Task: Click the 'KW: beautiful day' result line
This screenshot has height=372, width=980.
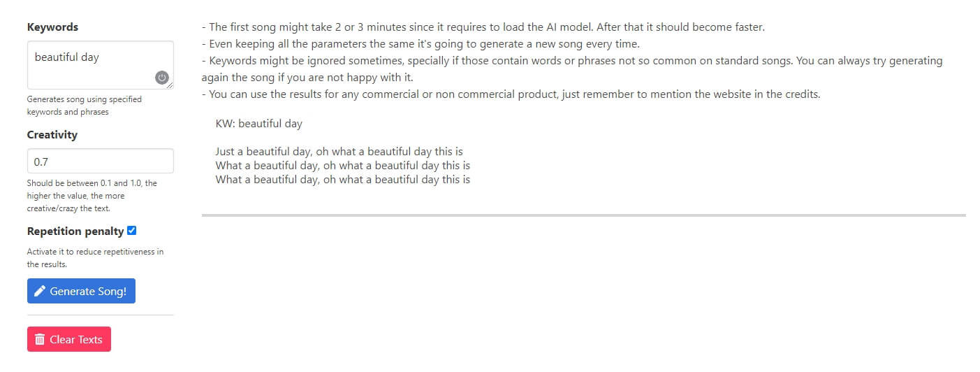Action: click(259, 124)
